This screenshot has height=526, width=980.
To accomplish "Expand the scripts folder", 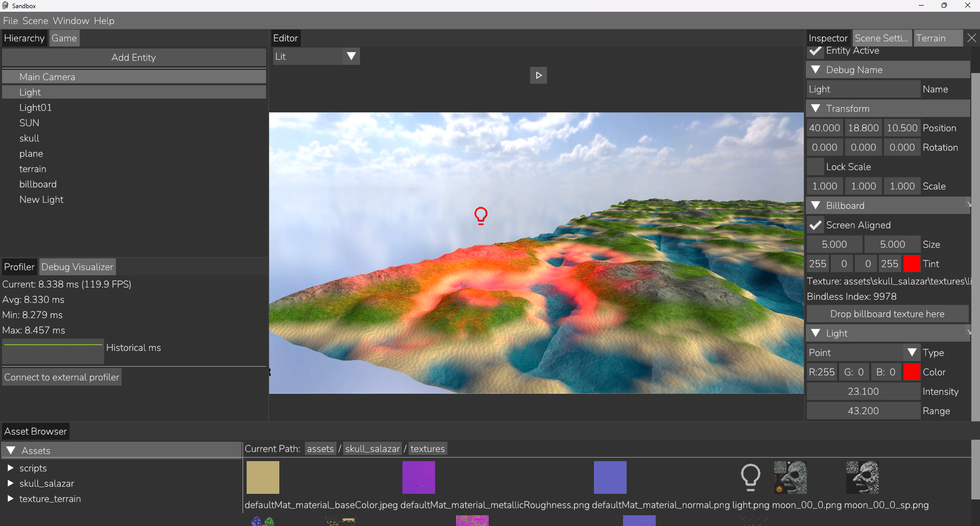I will [x=10, y=468].
